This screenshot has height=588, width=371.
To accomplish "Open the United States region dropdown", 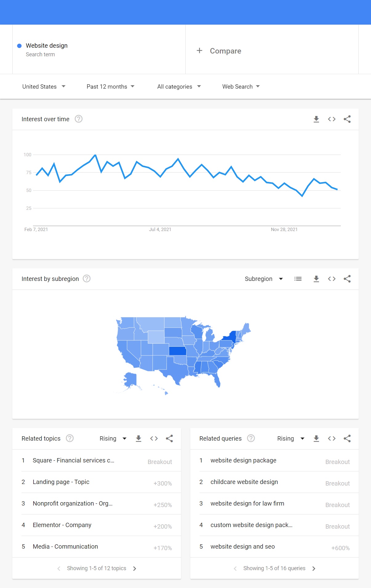I will (x=44, y=86).
